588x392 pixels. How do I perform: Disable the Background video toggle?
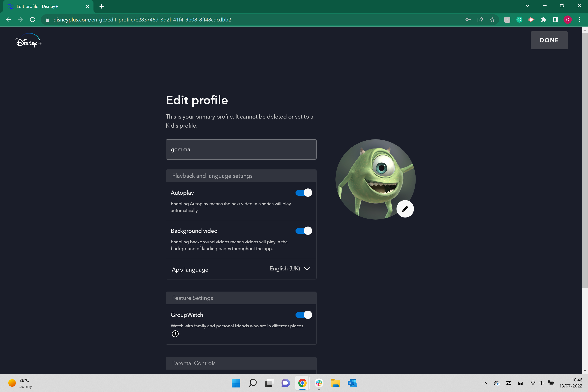coord(304,231)
